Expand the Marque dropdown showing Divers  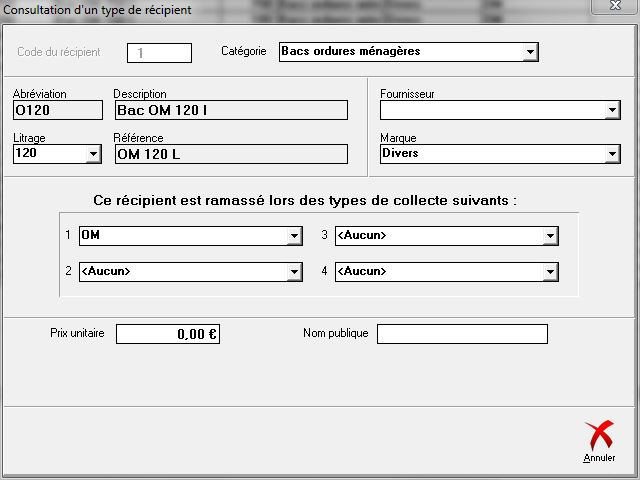[612, 154]
